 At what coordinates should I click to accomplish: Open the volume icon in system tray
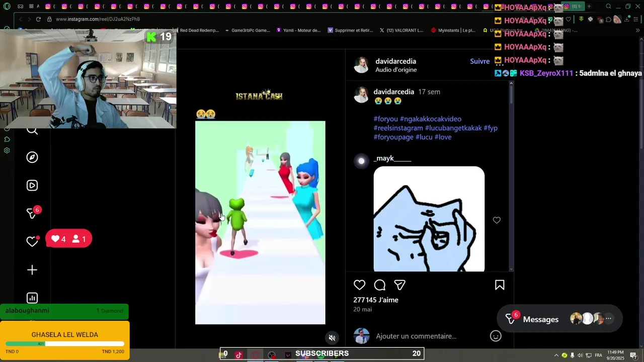(x=581, y=355)
